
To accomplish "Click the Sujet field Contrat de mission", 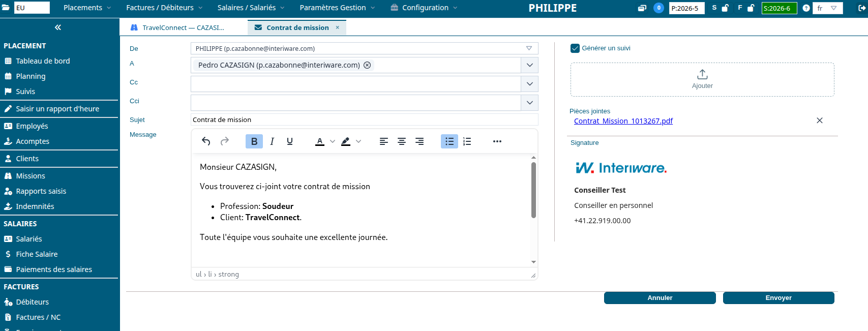I will pyautogui.click(x=364, y=119).
